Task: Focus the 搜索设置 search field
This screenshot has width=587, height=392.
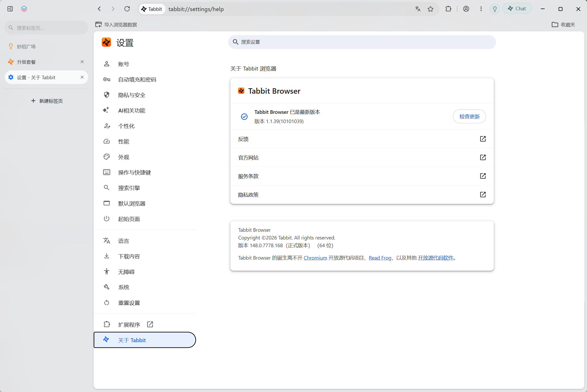Action: coord(362,42)
